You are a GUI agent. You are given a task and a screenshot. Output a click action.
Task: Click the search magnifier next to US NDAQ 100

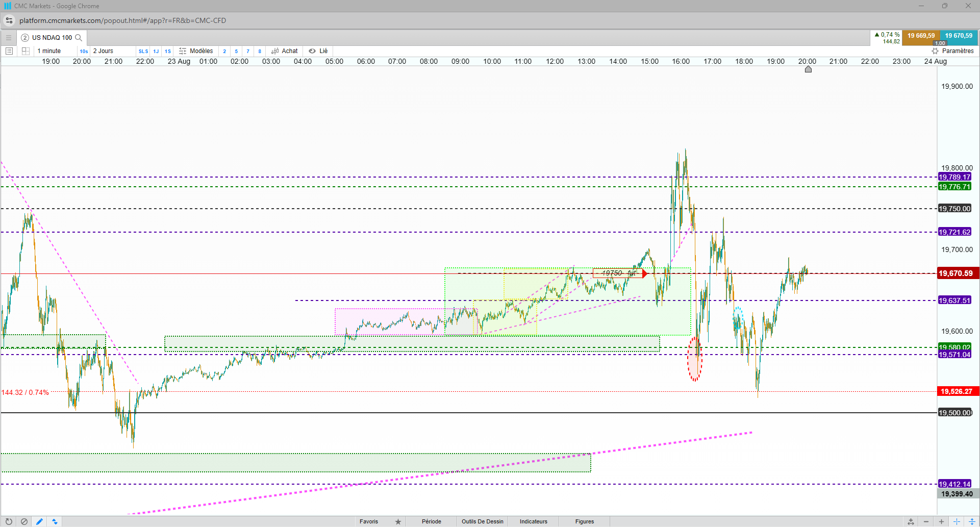79,38
